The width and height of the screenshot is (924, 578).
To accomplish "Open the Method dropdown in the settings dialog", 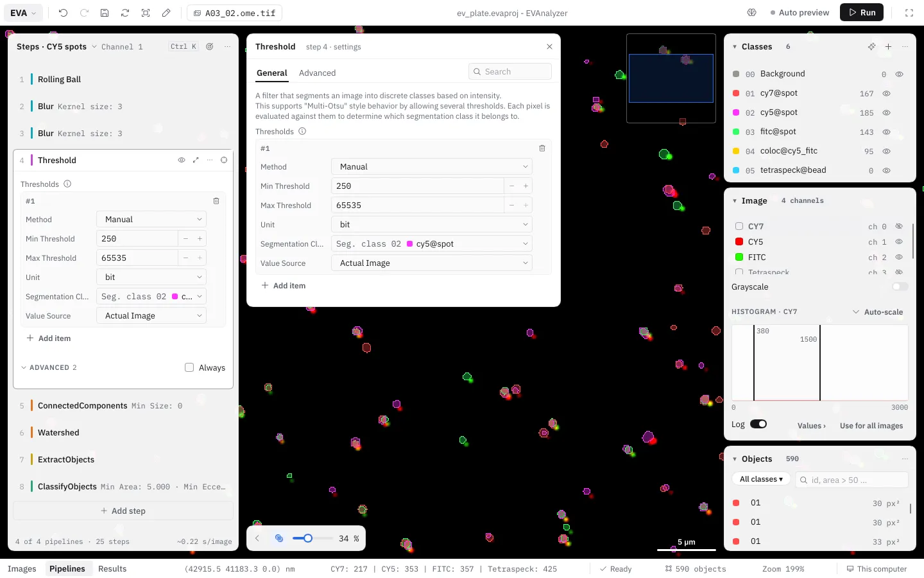I will [432, 166].
